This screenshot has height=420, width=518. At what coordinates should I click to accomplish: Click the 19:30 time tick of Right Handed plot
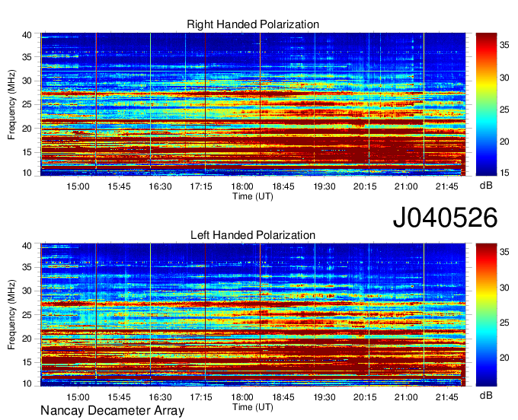[324, 186]
